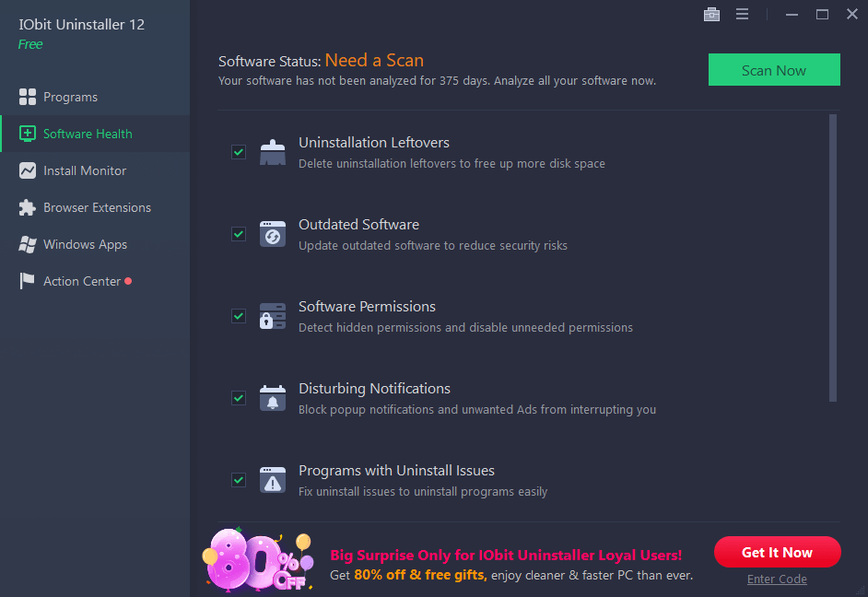868x597 pixels.
Task: Click the toolbox icon in the title bar
Action: (711, 14)
